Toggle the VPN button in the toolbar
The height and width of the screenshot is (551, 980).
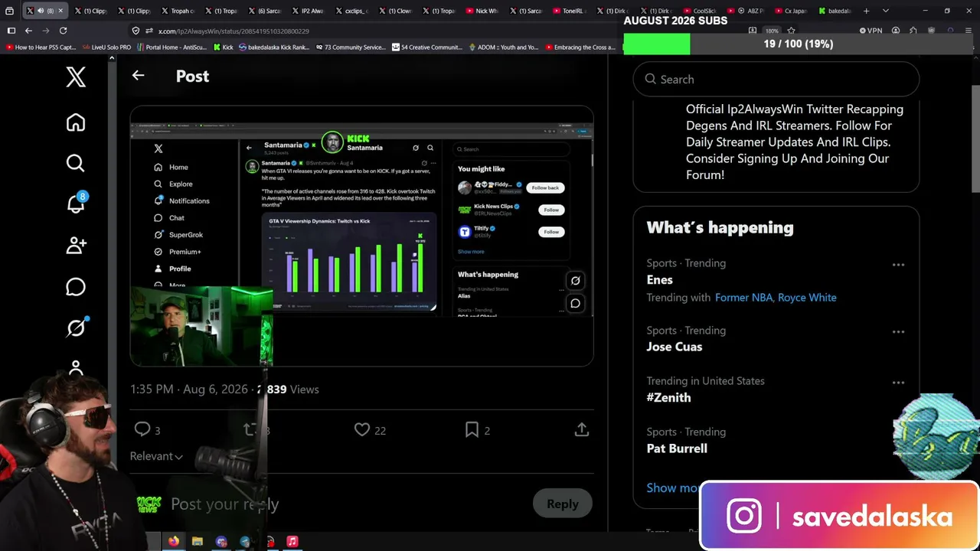click(x=871, y=31)
